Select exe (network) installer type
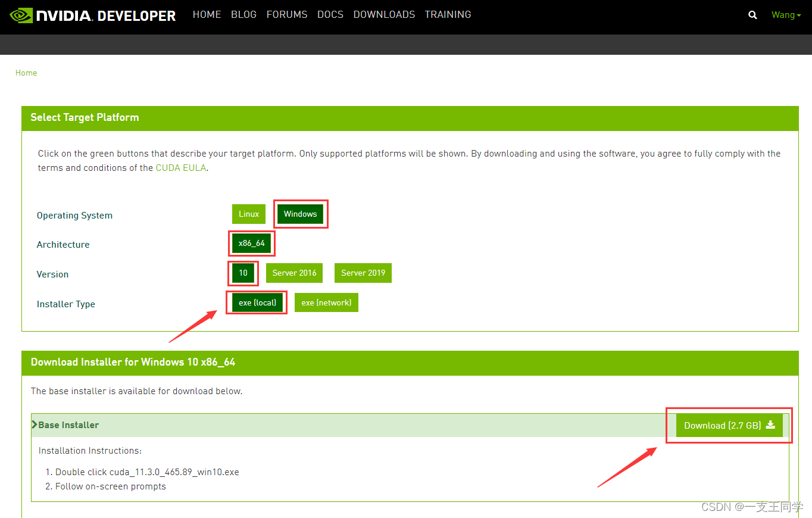 coord(326,302)
